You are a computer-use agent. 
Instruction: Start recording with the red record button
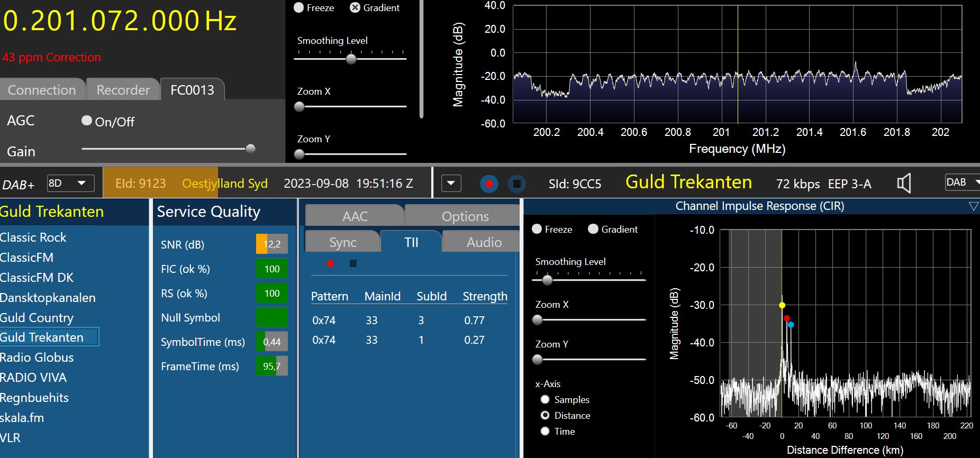click(x=489, y=184)
